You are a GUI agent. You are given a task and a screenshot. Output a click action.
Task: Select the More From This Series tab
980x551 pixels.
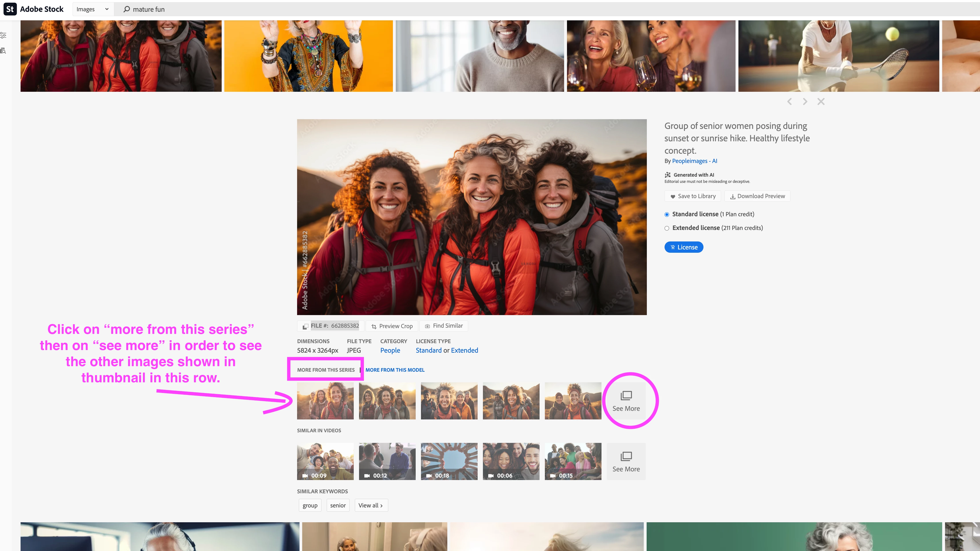326,370
